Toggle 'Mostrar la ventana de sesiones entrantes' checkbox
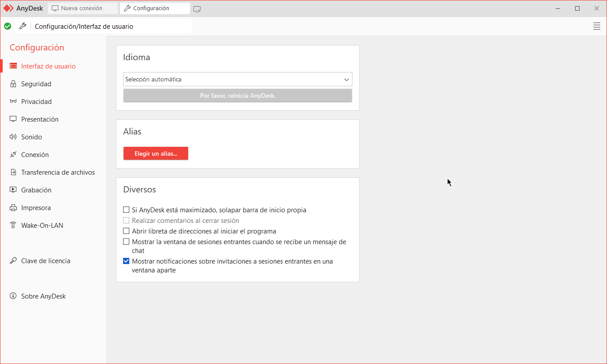The height and width of the screenshot is (364, 607). click(126, 242)
